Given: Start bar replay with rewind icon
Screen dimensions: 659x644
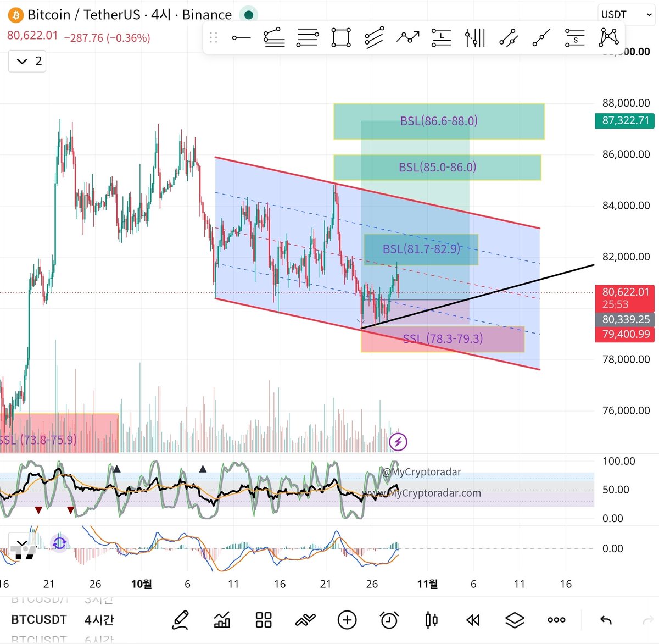Looking at the screenshot, I should tap(473, 620).
